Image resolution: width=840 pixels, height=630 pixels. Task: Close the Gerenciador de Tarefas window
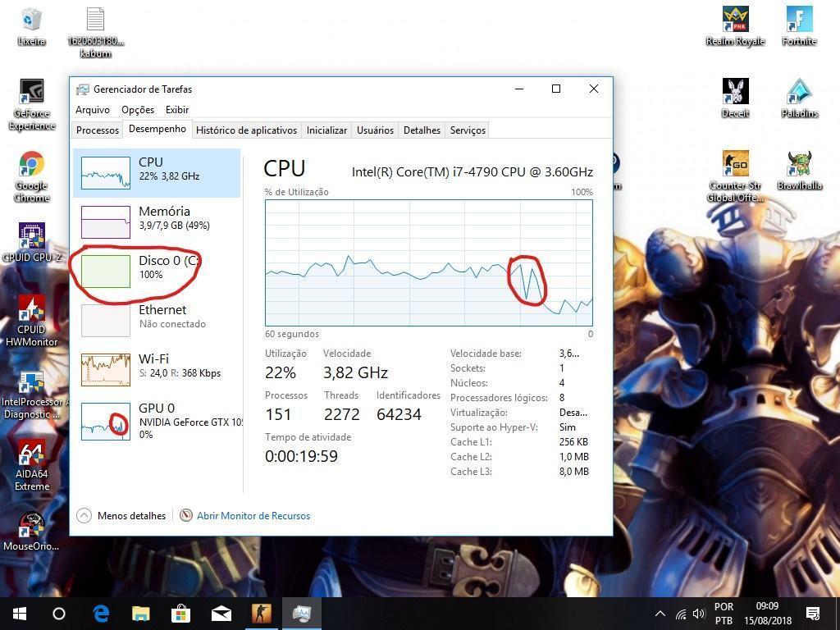pyautogui.click(x=594, y=89)
